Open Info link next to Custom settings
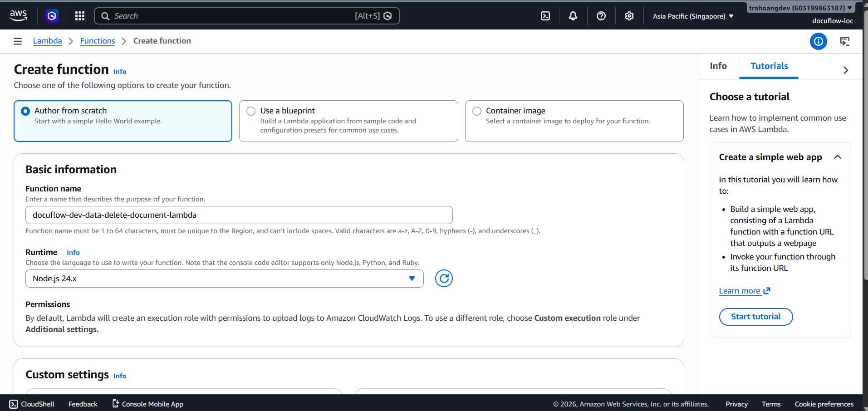This screenshot has width=868, height=411. [x=120, y=376]
